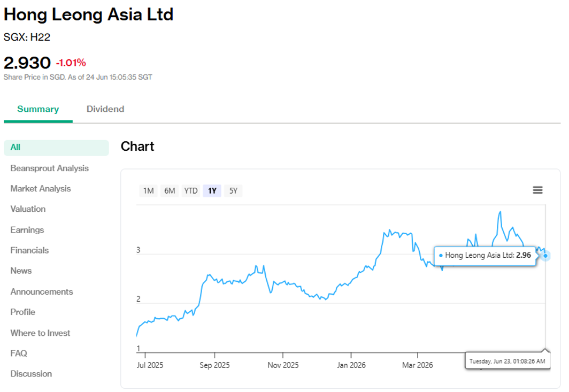Go to News section
Image resolution: width=569 pixels, height=392 pixels.
pyautogui.click(x=21, y=271)
